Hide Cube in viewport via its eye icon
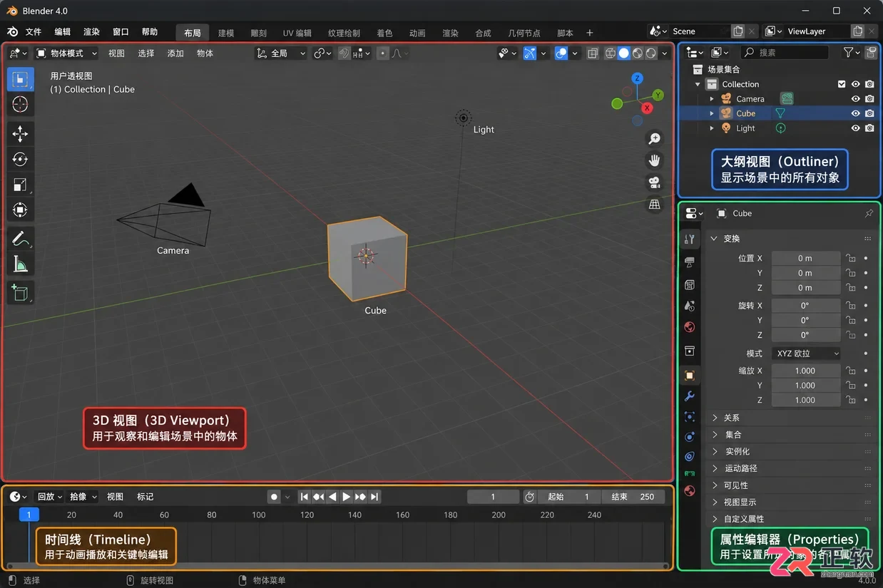The height and width of the screenshot is (588, 883). pyautogui.click(x=855, y=113)
